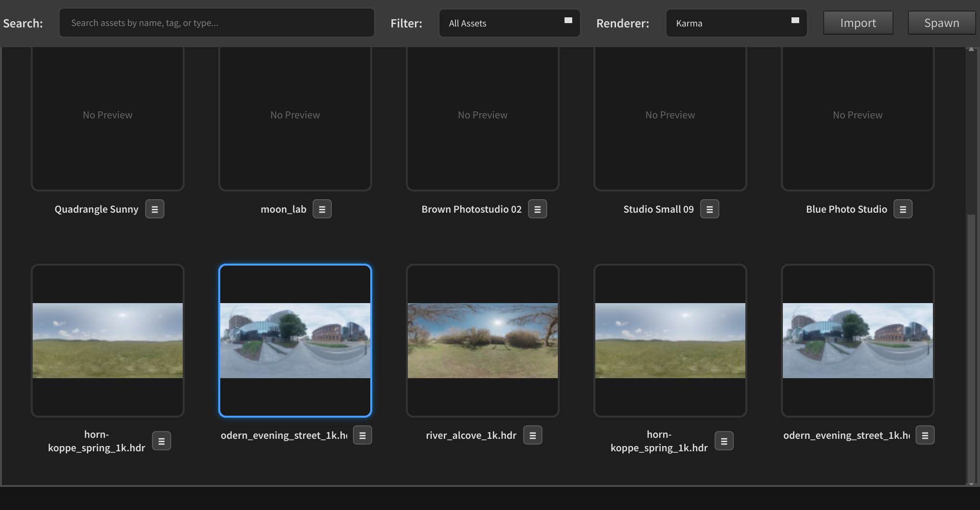Image resolution: width=980 pixels, height=510 pixels.
Task: Open the moon_lab asset options menu
Action: (322, 209)
